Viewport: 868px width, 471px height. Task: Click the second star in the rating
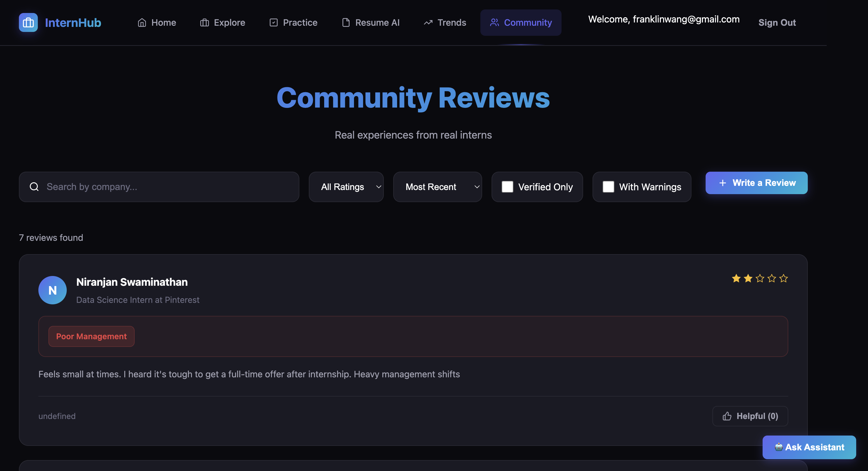pyautogui.click(x=748, y=278)
